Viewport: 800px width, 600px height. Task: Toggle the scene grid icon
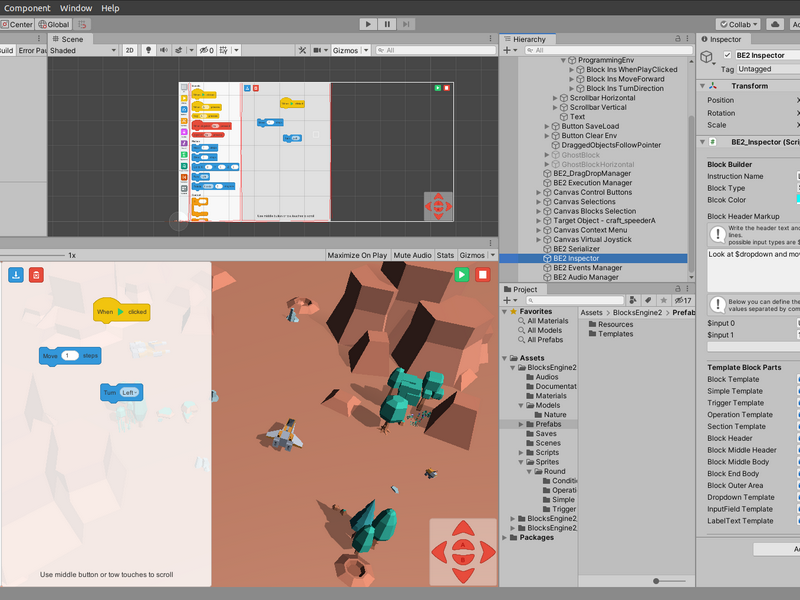pos(223,50)
